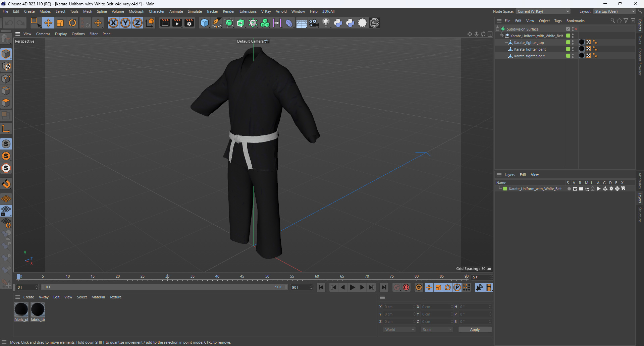Open the Simulate menu
The image size is (644, 346).
195,11
